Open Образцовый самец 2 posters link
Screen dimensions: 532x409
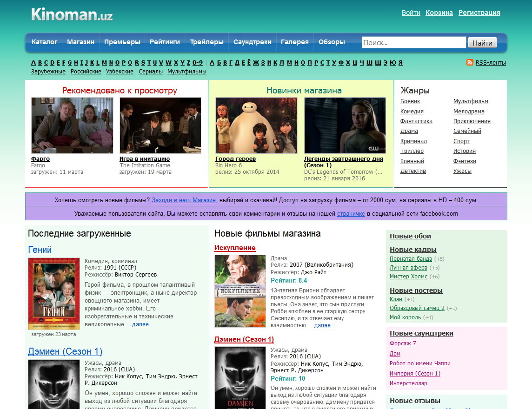click(417, 308)
